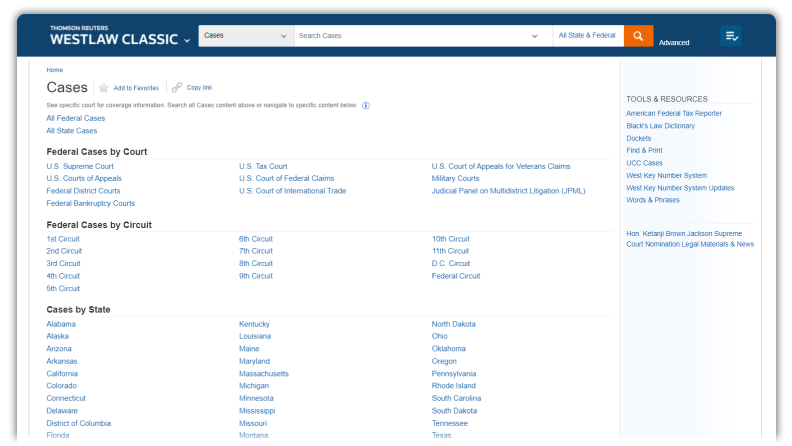The image size is (792, 446).
Task: Open U.S. Court of Federal Claims
Action: [286, 178]
